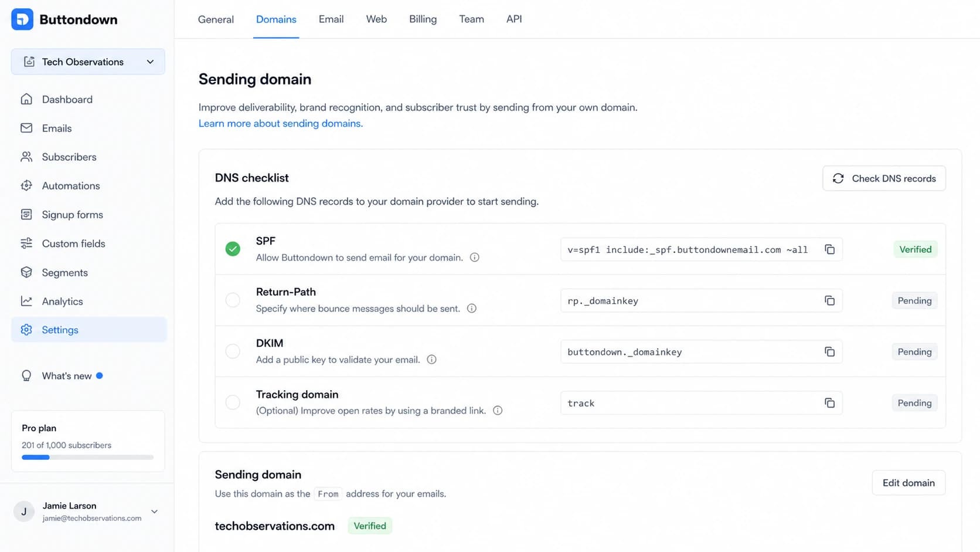This screenshot has height=552, width=980.
Task: Click the Pro plan subscriber progress bar
Action: pos(88,458)
